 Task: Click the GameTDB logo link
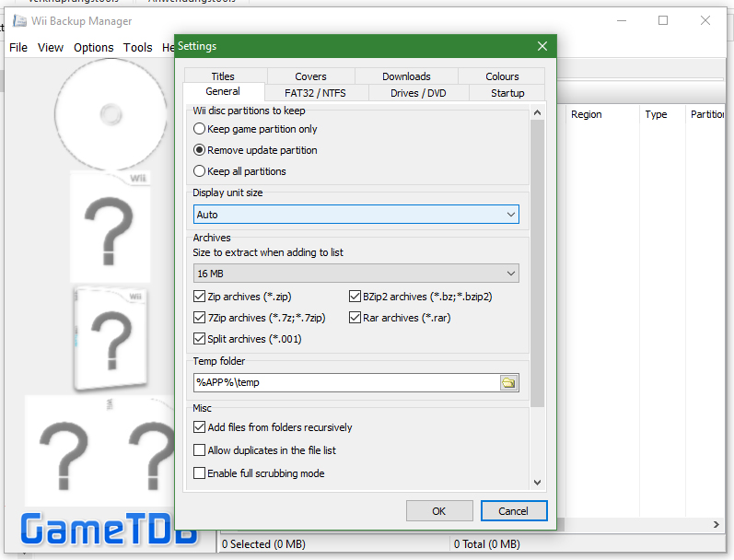click(x=107, y=529)
